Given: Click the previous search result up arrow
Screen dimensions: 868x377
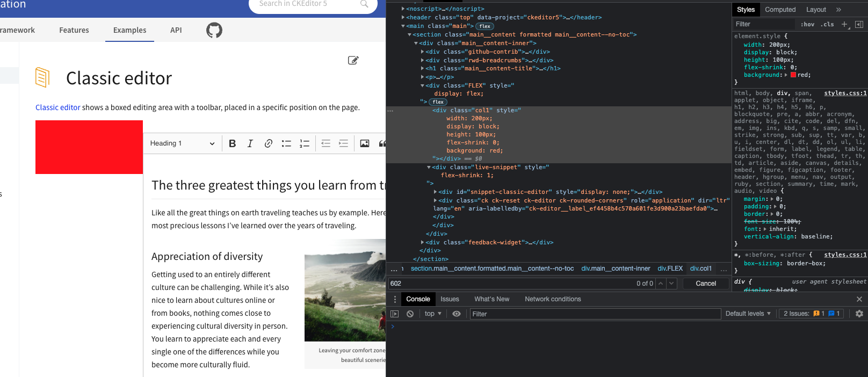Looking at the screenshot, I should pyautogui.click(x=661, y=284).
